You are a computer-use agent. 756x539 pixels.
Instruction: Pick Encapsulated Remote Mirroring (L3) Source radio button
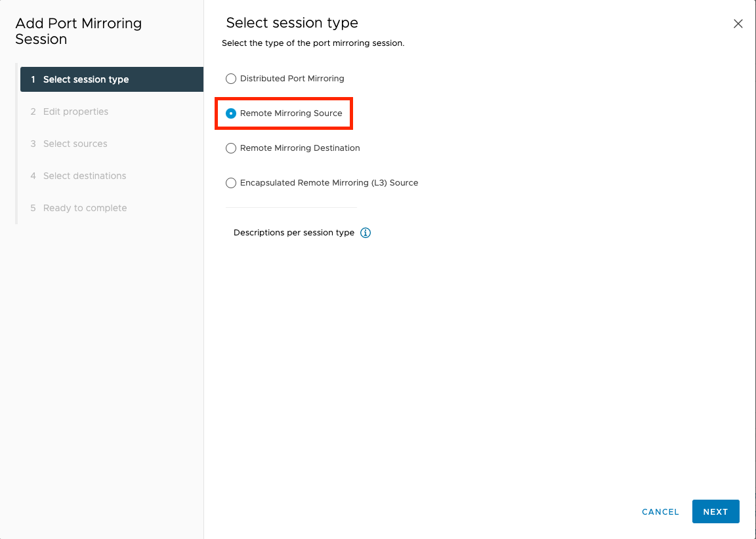click(x=231, y=183)
